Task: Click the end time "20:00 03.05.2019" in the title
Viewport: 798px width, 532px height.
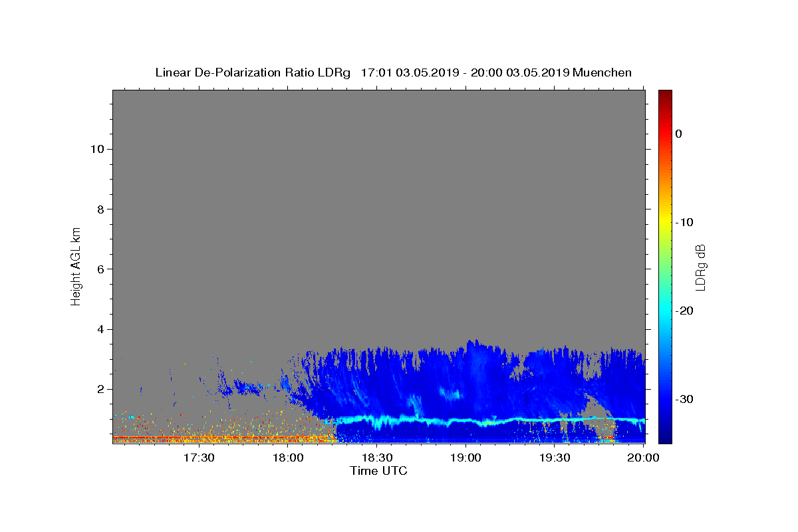Action: pyautogui.click(x=520, y=72)
